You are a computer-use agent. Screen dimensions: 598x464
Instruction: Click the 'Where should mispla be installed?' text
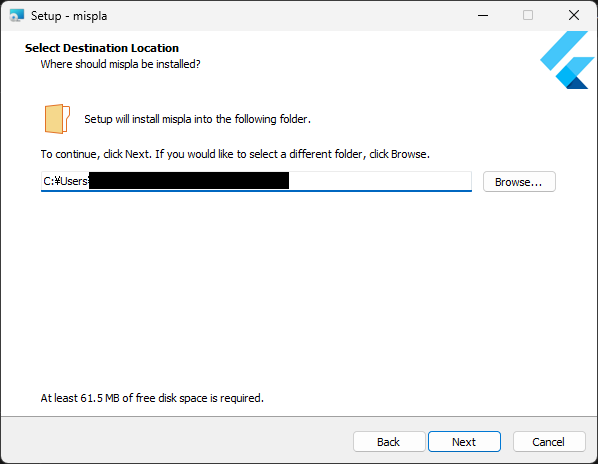[x=121, y=64]
